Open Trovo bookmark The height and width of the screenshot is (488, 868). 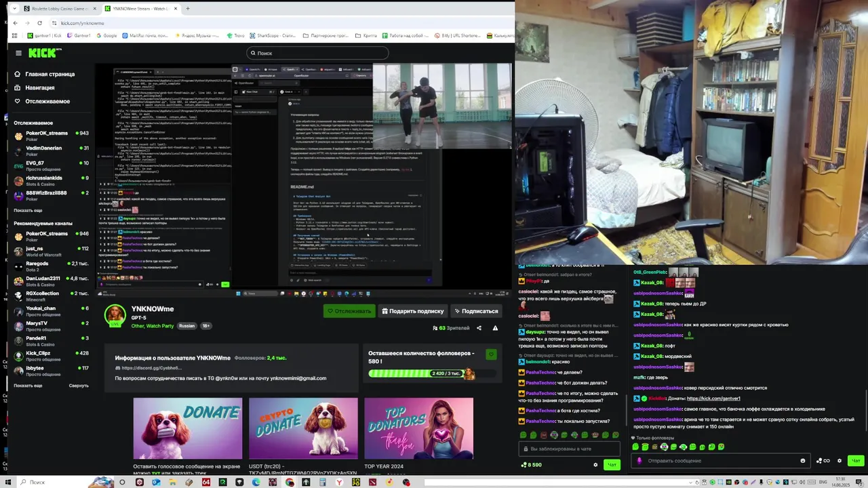click(235, 35)
